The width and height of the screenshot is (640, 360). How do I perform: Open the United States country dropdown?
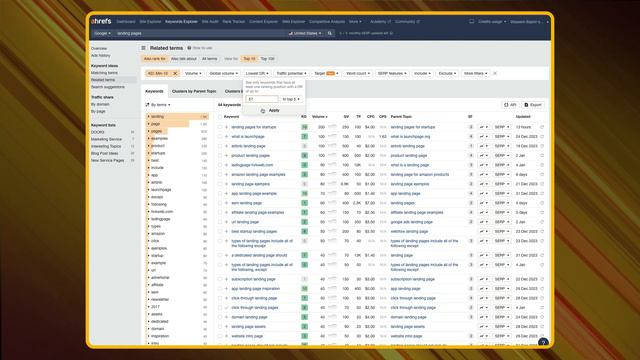tap(305, 33)
